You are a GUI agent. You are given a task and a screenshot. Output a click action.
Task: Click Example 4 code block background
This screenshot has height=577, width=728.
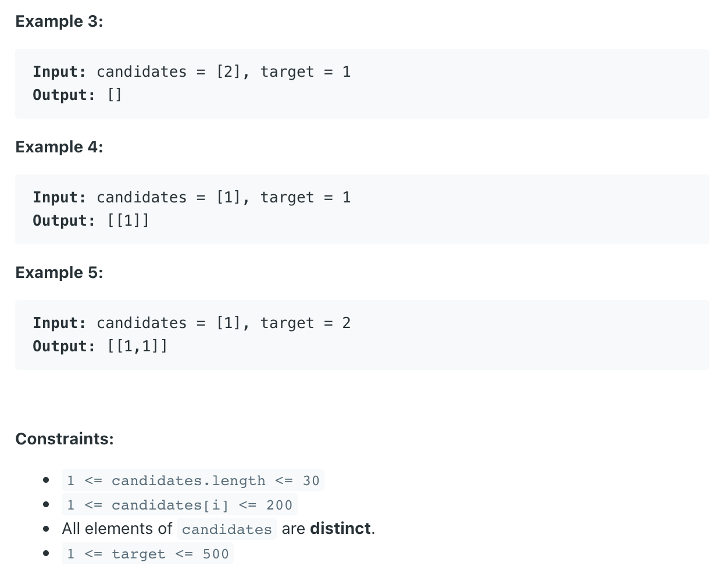(362, 209)
